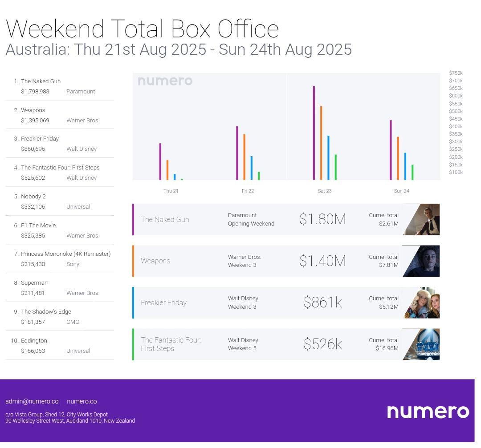
Task: Click the blue Saturday bar in chart
Action: click(329, 158)
